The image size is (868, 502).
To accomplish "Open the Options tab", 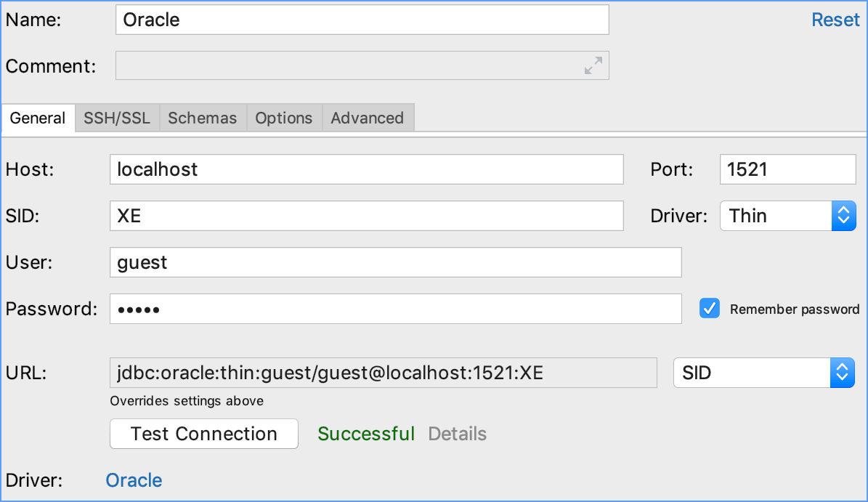I will [x=284, y=118].
